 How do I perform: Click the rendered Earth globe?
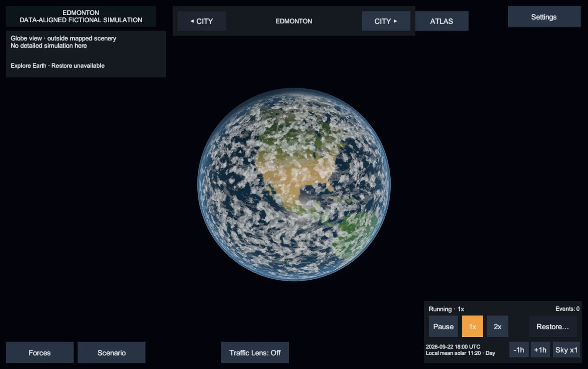tap(294, 184)
